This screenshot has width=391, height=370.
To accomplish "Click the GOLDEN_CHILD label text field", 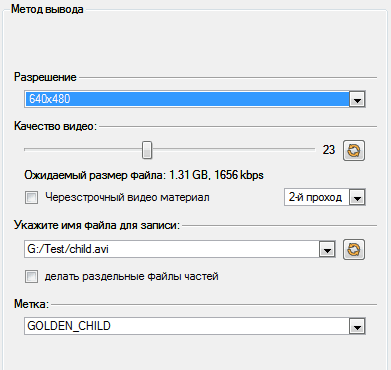I will [187, 326].
